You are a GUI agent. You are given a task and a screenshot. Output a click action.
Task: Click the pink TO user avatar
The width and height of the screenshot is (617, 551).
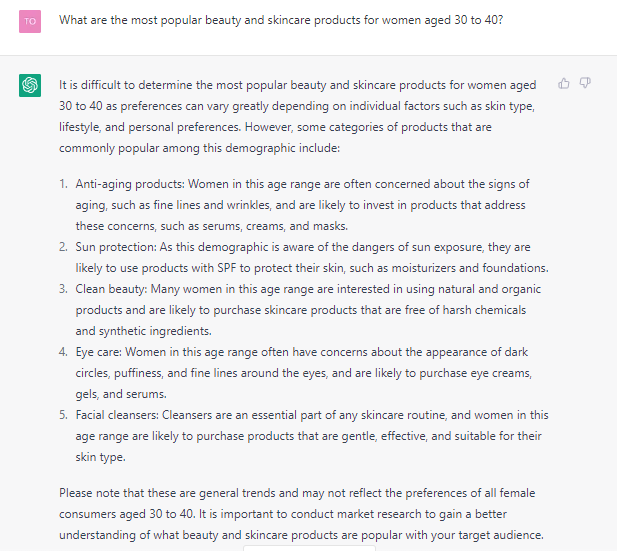pyautogui.click(x=30, y=20)
